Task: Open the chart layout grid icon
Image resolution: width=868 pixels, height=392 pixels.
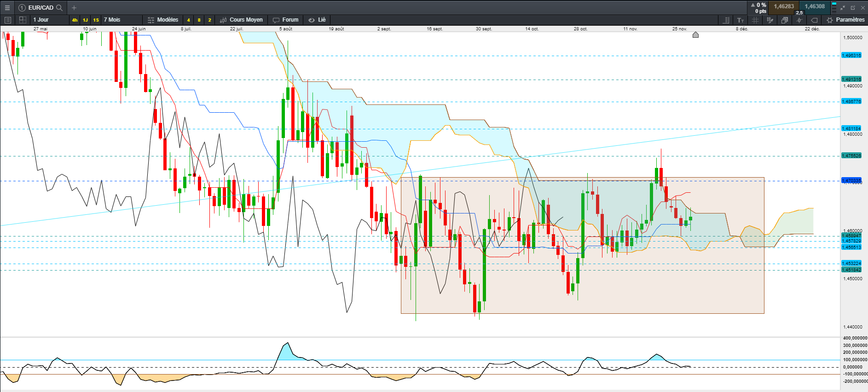Action: 23,20
